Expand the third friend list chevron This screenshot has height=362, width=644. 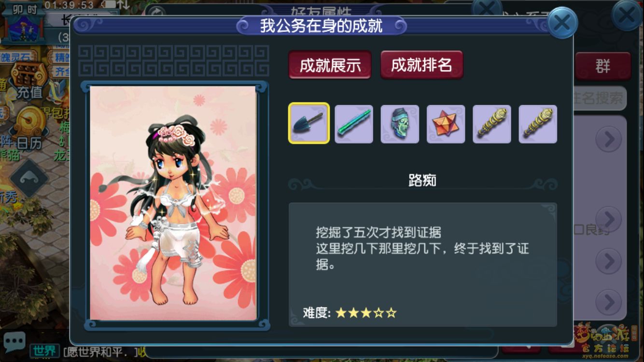[608, 261]
